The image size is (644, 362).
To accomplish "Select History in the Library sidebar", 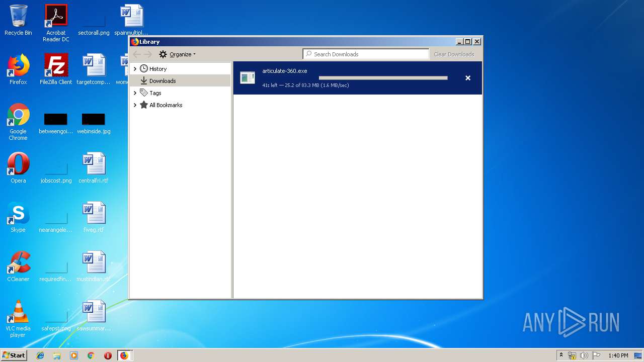I will tap(158, 69).
